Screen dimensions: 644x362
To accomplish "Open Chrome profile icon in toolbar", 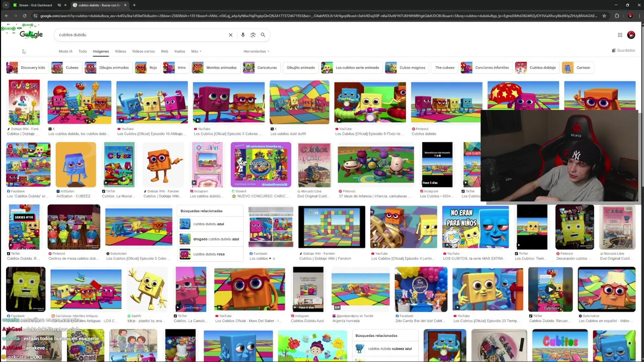I will click(x=630, y=16).
